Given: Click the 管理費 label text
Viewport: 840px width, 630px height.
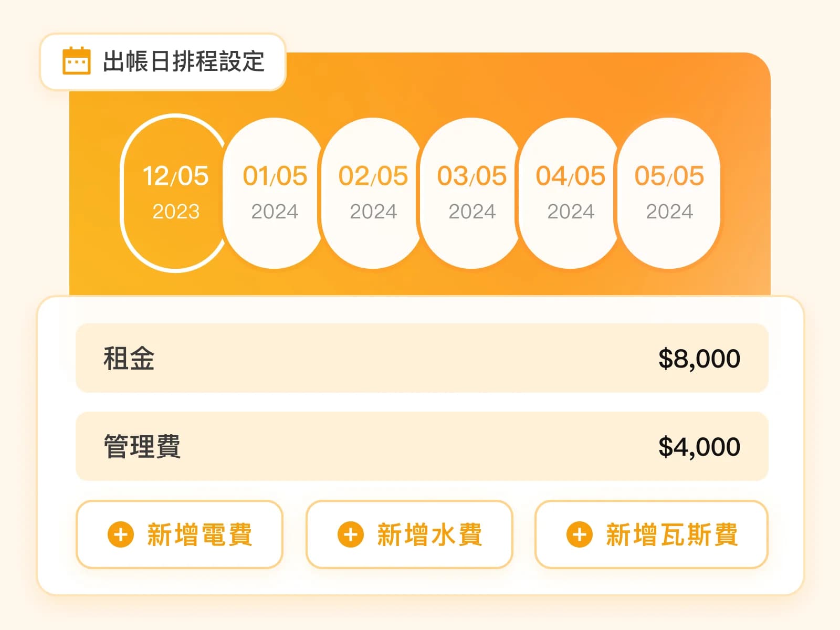Looking at the screenshot, I should (142, 447).
